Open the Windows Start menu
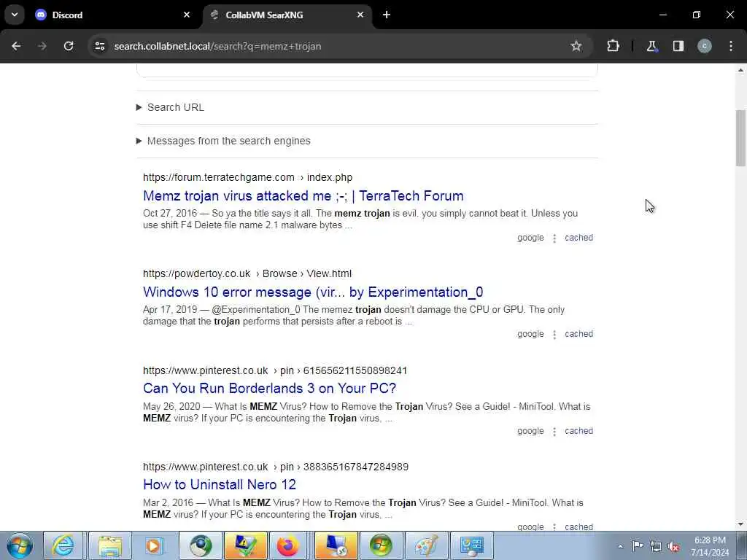Screen dimensions: 747x560 [20, 545]
